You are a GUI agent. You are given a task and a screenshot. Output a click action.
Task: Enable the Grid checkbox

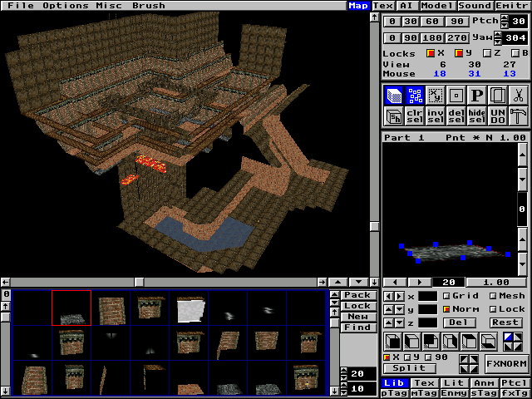(446, 296)
